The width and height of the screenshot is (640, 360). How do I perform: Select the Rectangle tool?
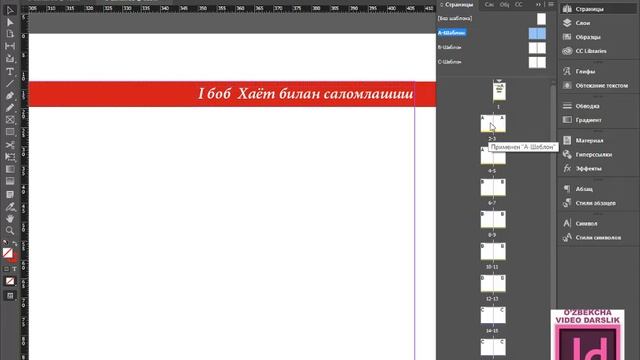point(10,132)
